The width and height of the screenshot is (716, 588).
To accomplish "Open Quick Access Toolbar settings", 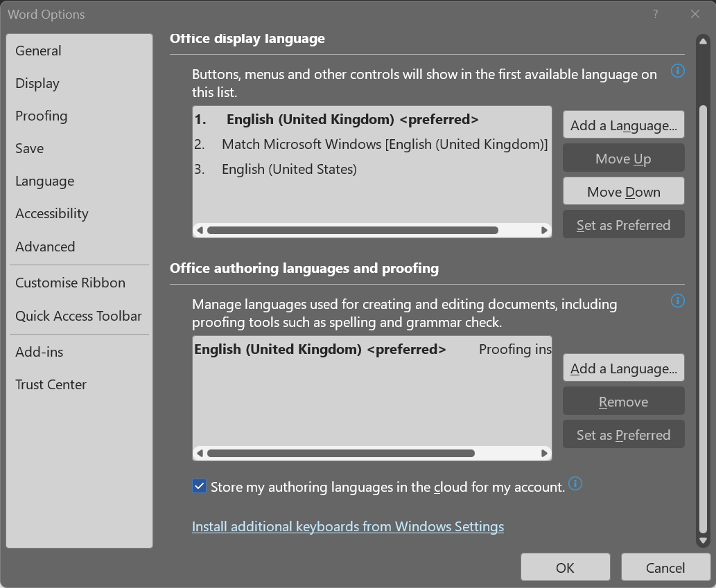I will click(80, 316).
